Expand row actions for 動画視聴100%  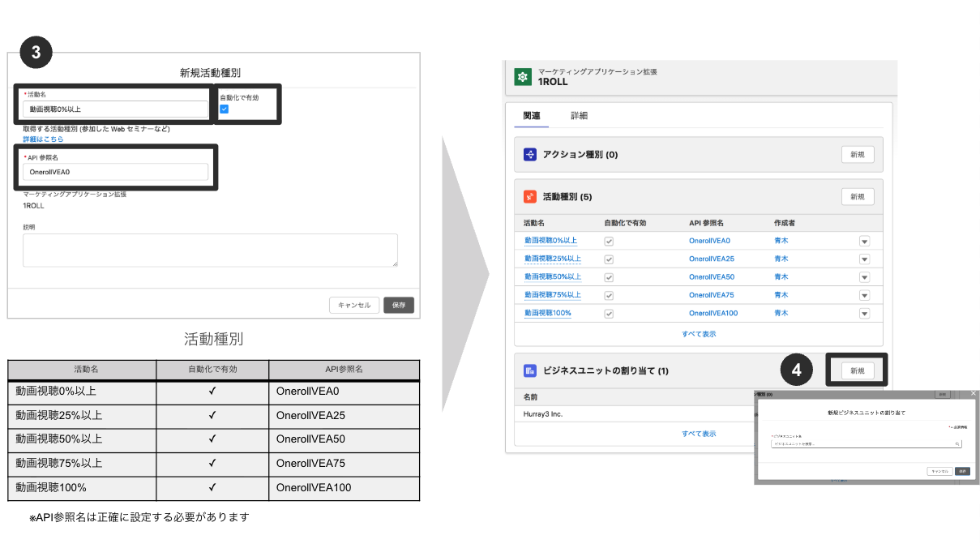(x=864, y=314)
